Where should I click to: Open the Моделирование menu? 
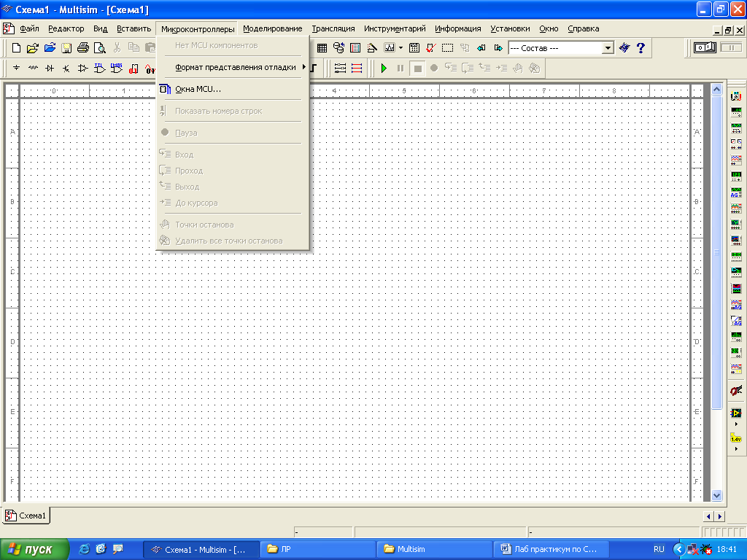[273, 28]
